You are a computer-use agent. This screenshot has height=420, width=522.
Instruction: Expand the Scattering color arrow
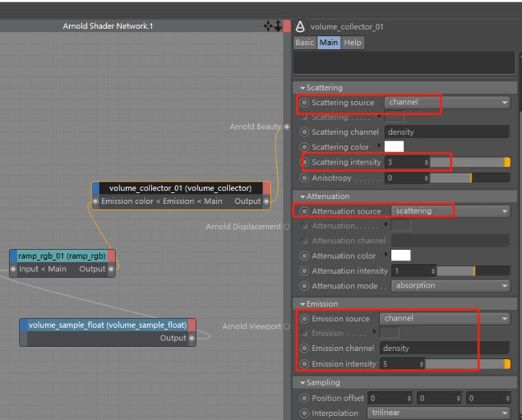379,145
